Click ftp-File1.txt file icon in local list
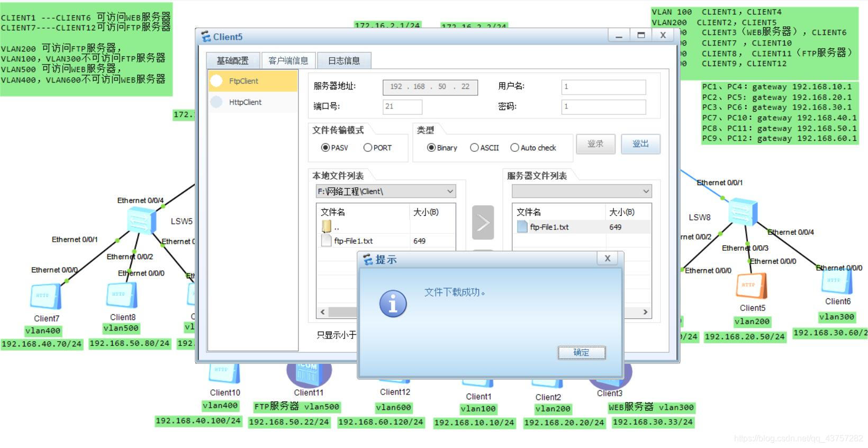 click(327, 241)
